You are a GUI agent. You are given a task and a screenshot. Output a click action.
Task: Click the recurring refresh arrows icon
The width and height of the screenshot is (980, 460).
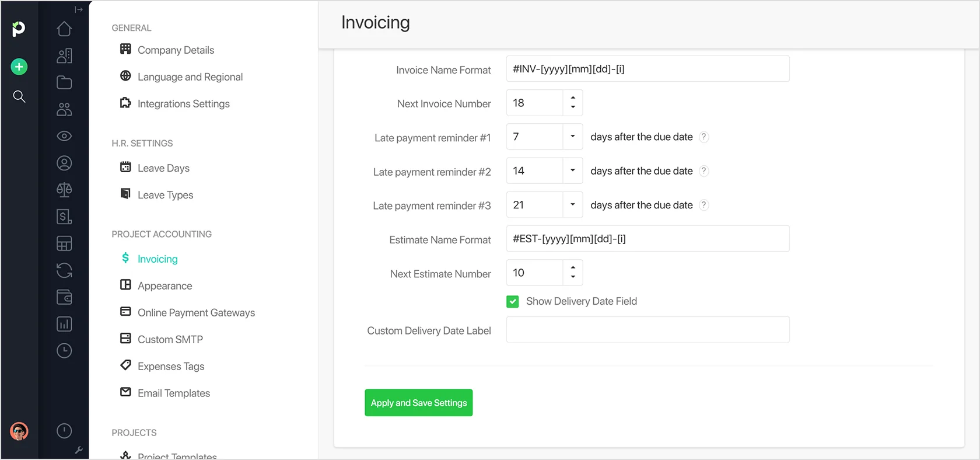(64, 270)
